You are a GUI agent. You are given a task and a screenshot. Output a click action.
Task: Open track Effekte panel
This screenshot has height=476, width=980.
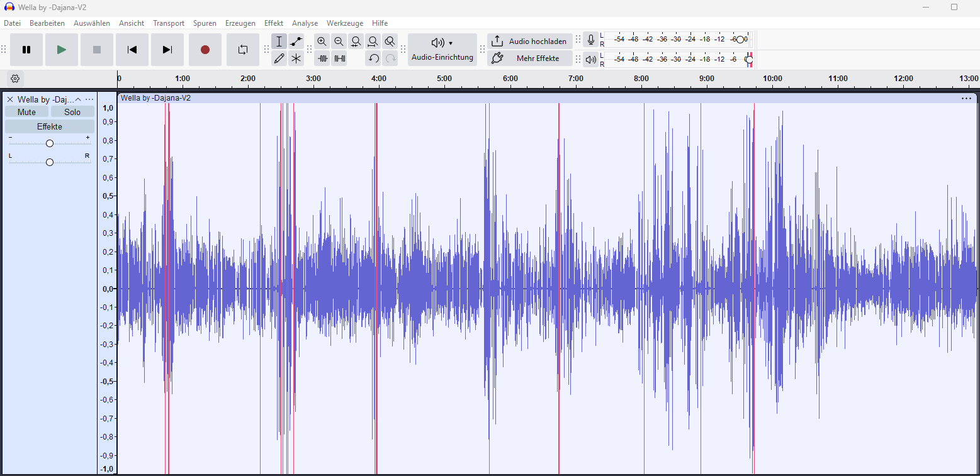tap(50, 126)
